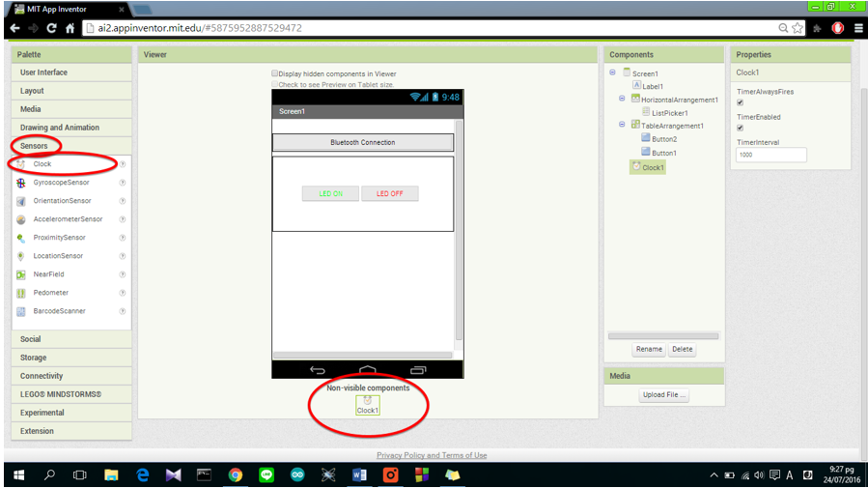Select Label1 in Components tree

(x=648, y=86)
